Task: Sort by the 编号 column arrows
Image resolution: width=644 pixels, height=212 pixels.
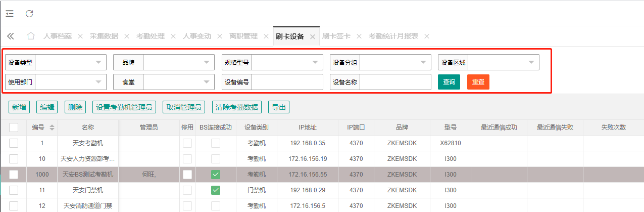Action: pyautogui.click(x=52, y=128)
